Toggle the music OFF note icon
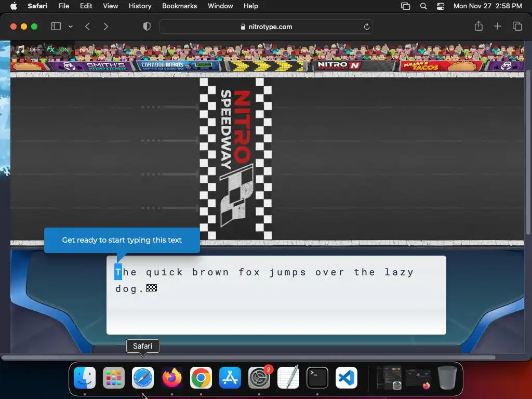The image size is (532, 399). (21, 49)
